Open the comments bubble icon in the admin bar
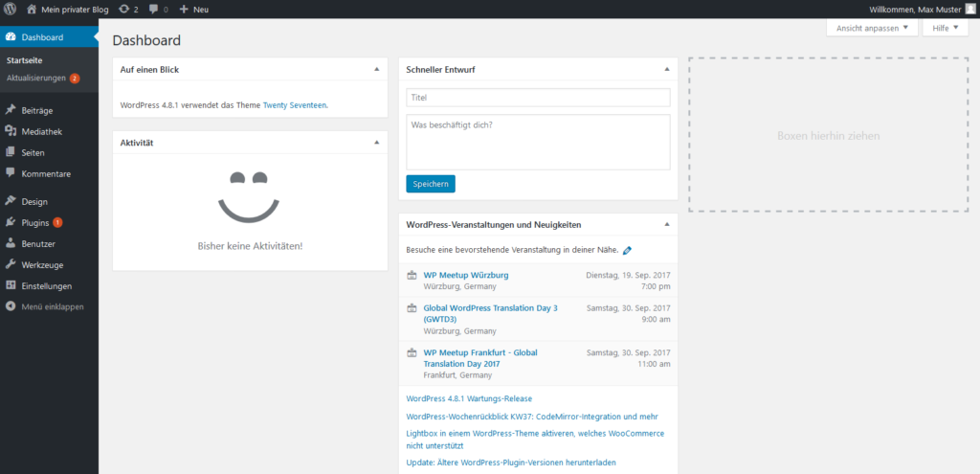 coord(154,10)
